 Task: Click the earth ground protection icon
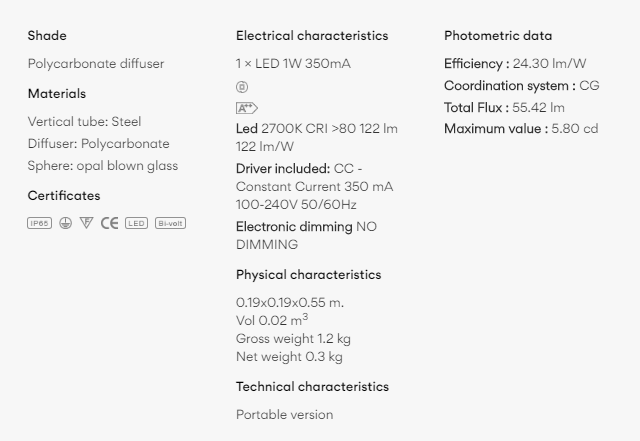click(65, 223)
